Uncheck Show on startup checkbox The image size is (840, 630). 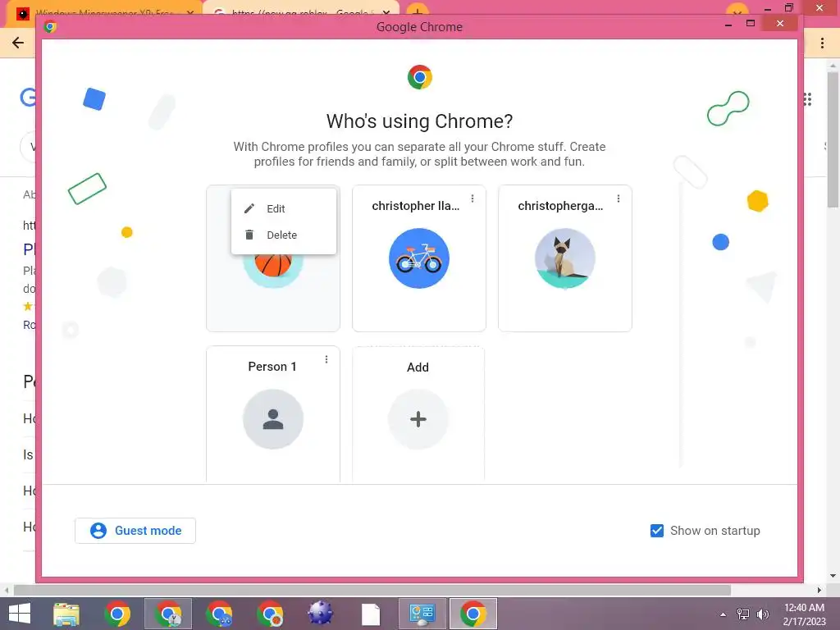(657, 531)
